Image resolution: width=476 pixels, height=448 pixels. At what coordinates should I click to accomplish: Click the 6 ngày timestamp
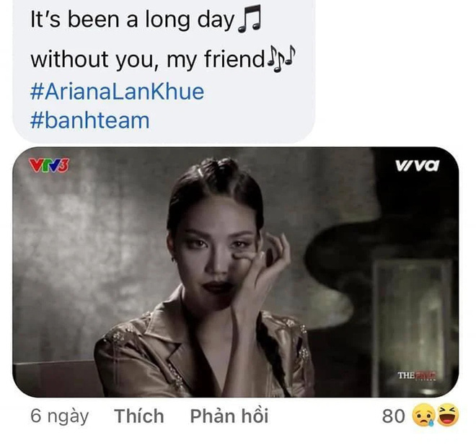(x=59, y=416)
